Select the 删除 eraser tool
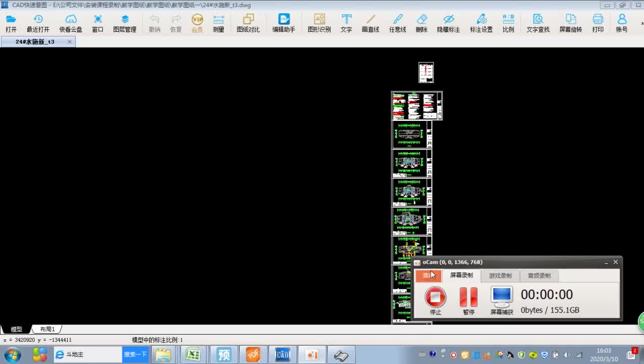Image resolution: width=644 pixels, height=364 pixels. click(x=422, y=23)
